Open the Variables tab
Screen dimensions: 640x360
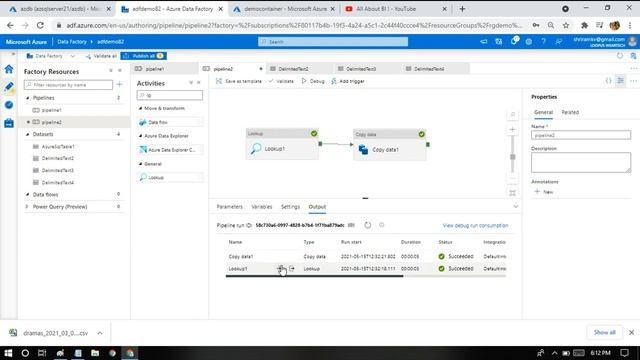pyautogui.click(x=262, y=207)
